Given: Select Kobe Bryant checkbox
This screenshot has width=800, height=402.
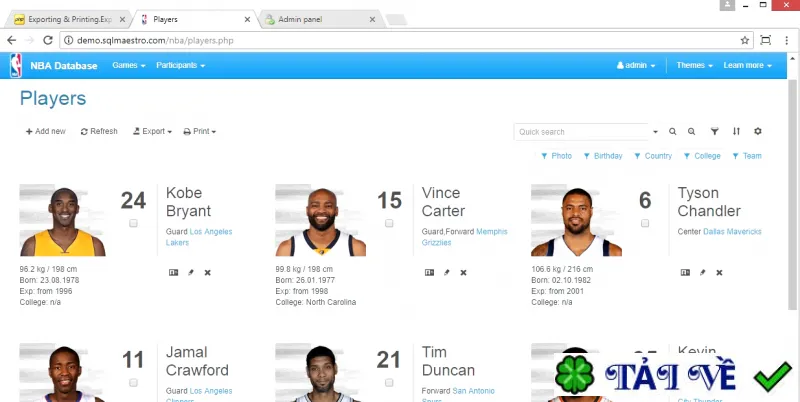Looking at the screenshot, I should point(133,223).
